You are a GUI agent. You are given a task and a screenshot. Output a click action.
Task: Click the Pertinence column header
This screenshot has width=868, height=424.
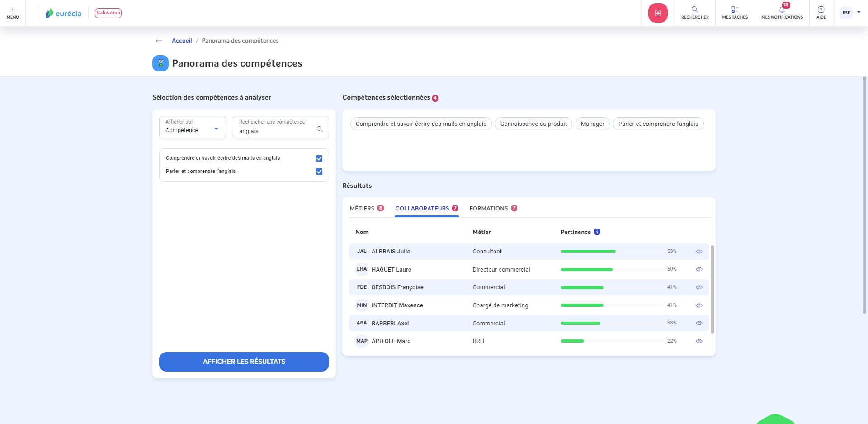point(576,232)
